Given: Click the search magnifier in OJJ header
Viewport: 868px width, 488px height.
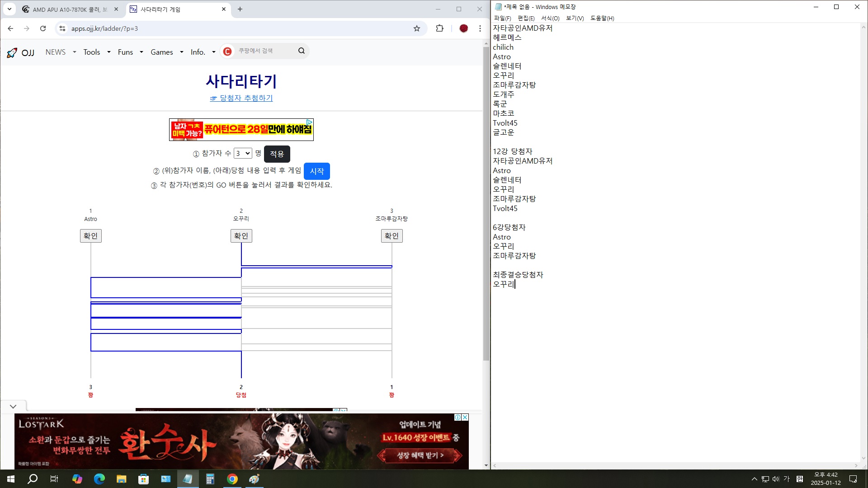Looking at the screenshot, I should pyautogui.click(x=302, y=51).
